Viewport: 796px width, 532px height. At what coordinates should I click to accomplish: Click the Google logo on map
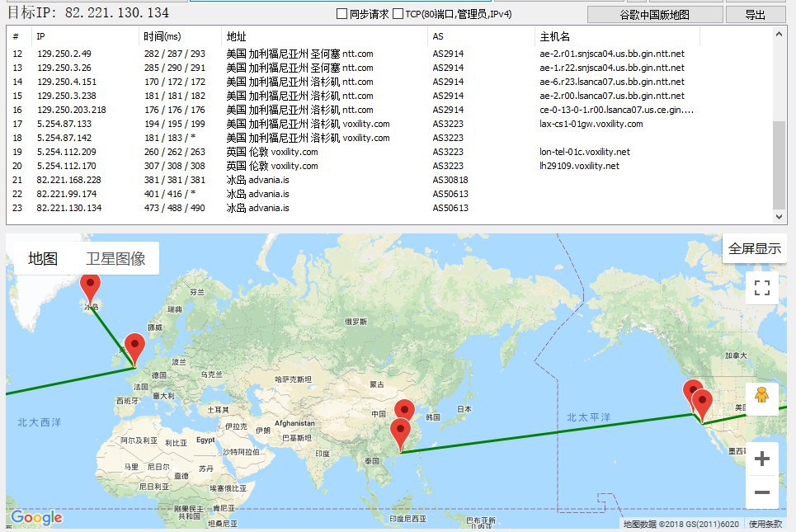coord(37,517)
